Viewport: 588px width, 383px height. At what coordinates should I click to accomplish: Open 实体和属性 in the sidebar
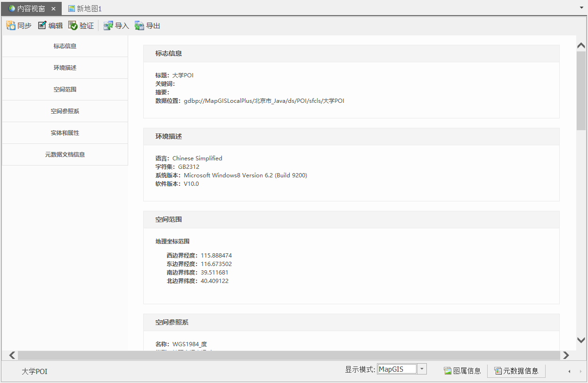(x=65, y=133)
